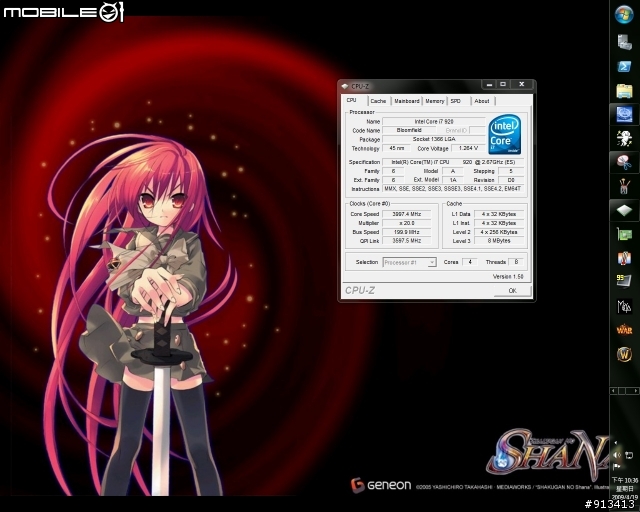
Task: Click the QPI Link value '3597.5 MHz'
Action: (x=407, y=241)
